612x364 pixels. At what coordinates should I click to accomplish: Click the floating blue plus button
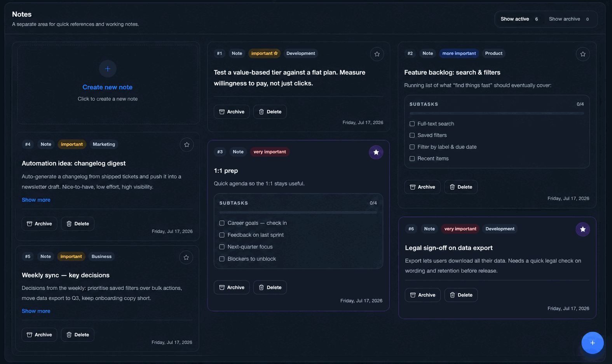592,343
